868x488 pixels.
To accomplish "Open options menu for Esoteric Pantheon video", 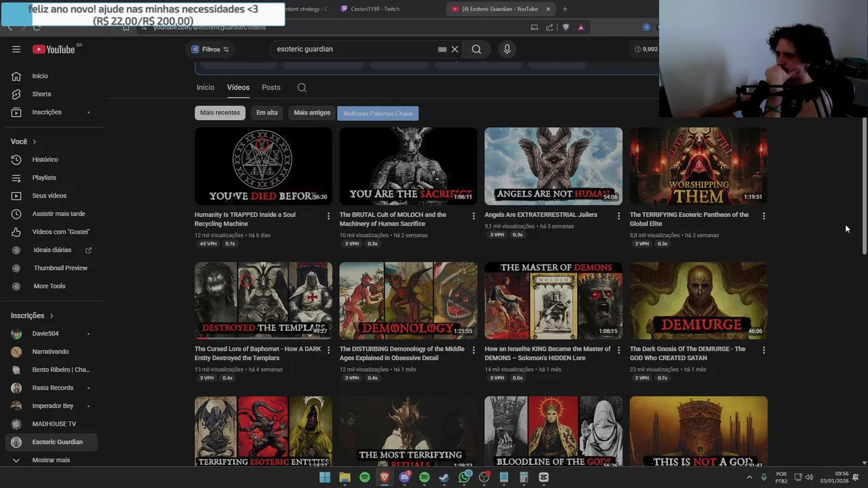I will click(764, 216).
